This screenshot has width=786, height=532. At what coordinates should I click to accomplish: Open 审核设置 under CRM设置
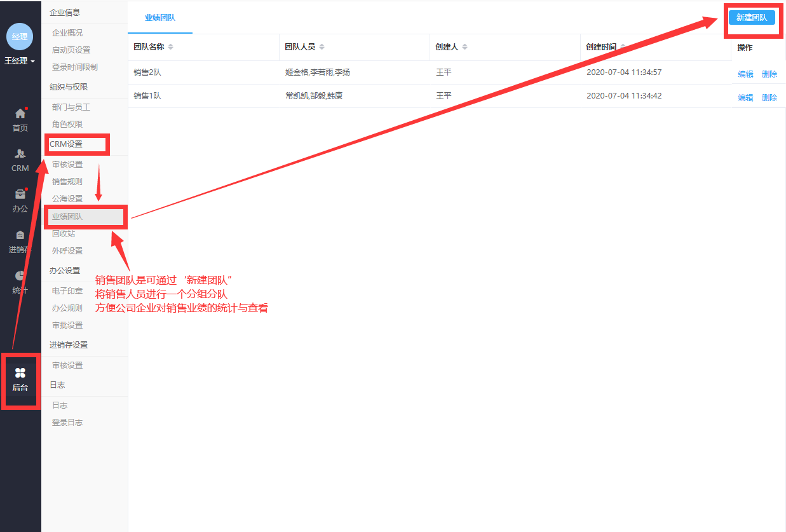tap(67, 165)
